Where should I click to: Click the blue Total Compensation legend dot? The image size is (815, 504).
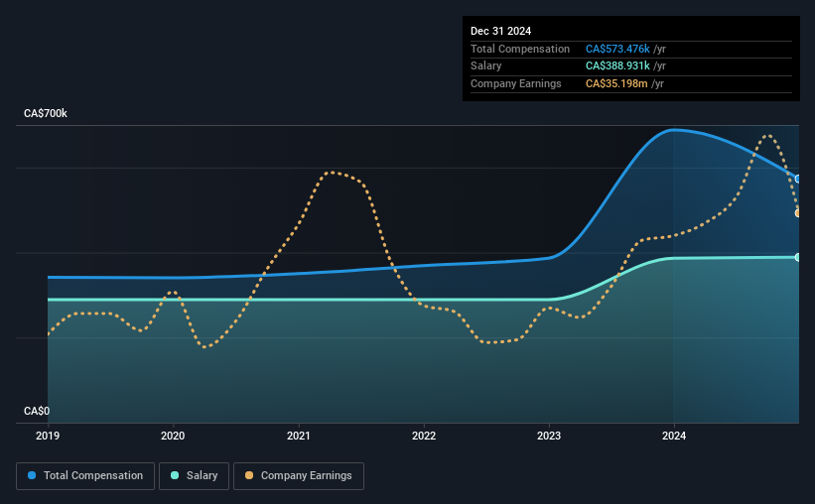coord(32,475)
